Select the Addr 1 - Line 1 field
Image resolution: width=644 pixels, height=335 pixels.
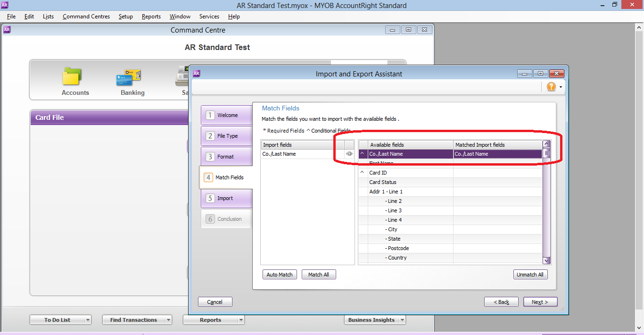[410, 192]
